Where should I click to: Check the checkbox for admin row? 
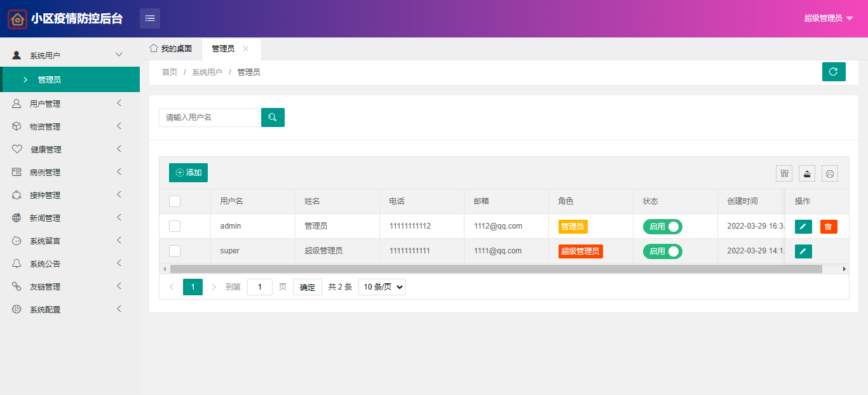(175, 226)
